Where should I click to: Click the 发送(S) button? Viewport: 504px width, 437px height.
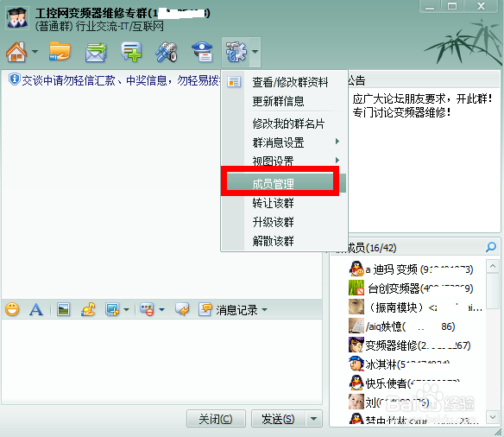[x=279, y=419]
